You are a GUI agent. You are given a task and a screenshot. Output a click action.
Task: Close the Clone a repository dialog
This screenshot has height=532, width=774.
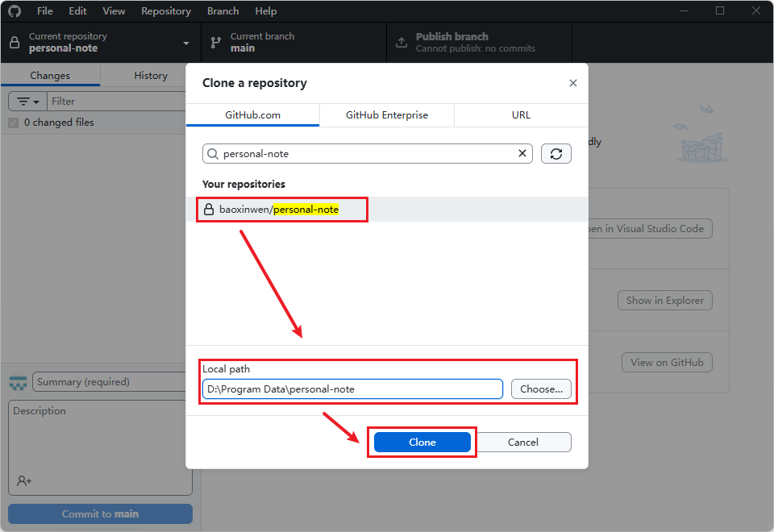tap(573, 83)
